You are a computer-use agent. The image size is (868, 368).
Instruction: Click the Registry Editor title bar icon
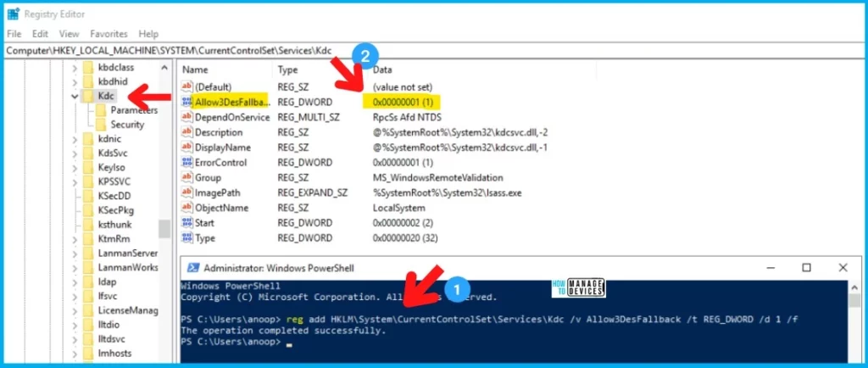(x=14, y=14)
